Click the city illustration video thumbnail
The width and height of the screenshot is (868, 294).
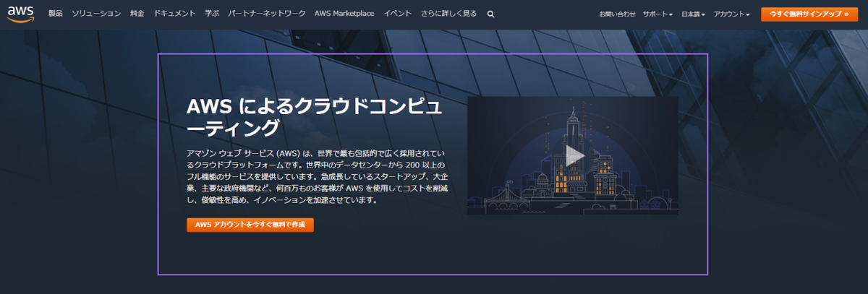[573, 155]
